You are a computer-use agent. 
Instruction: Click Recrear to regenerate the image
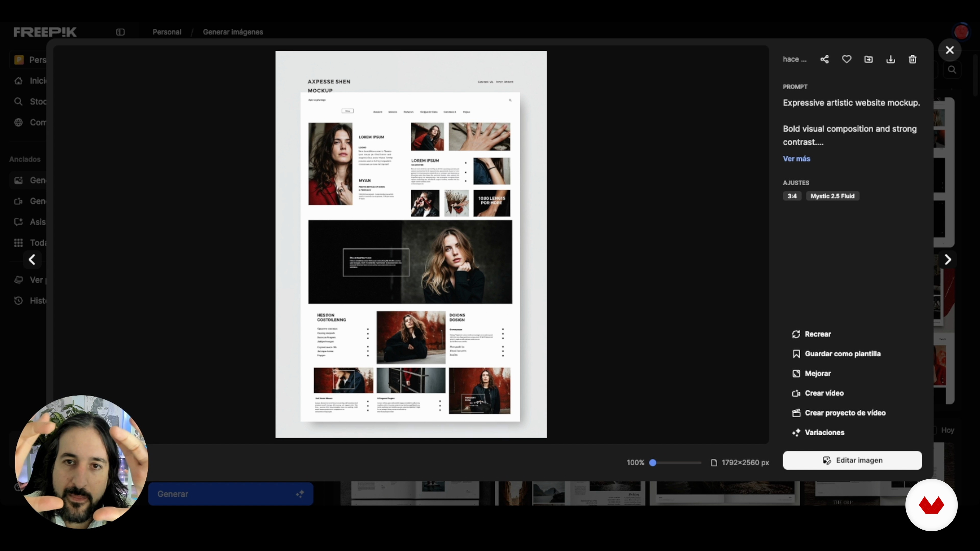click(x=812, y=334)
